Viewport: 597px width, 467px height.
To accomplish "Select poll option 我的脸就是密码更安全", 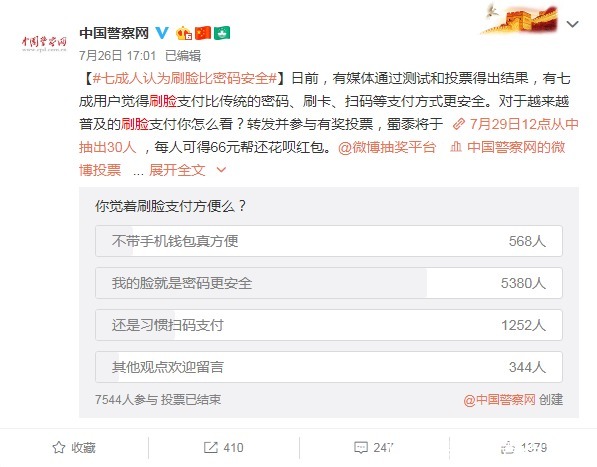I will click(329, 283).
